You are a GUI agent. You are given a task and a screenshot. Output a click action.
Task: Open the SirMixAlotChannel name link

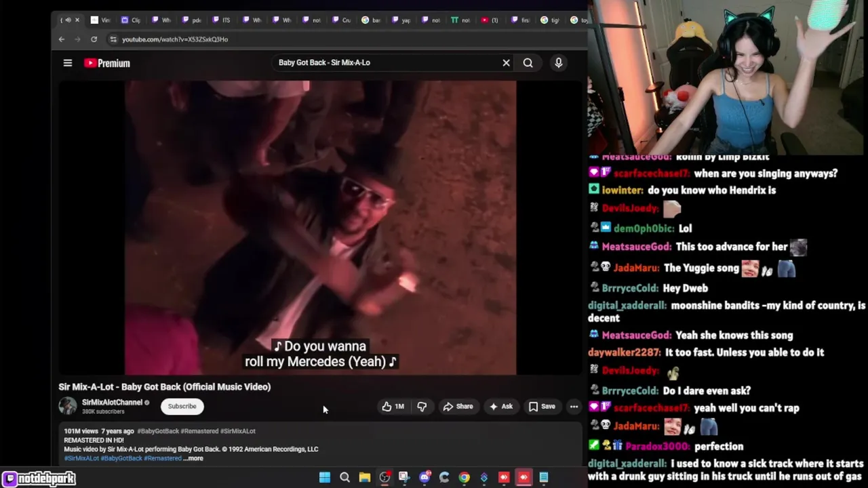pos(112,403)
